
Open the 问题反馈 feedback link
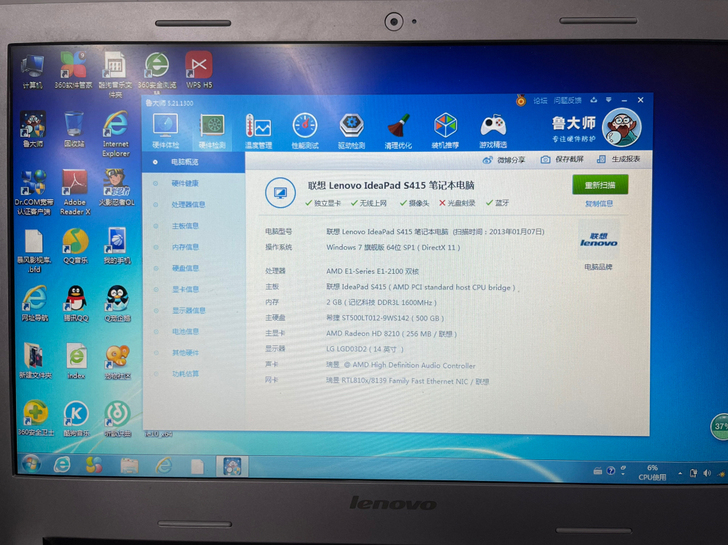(567, 100)
